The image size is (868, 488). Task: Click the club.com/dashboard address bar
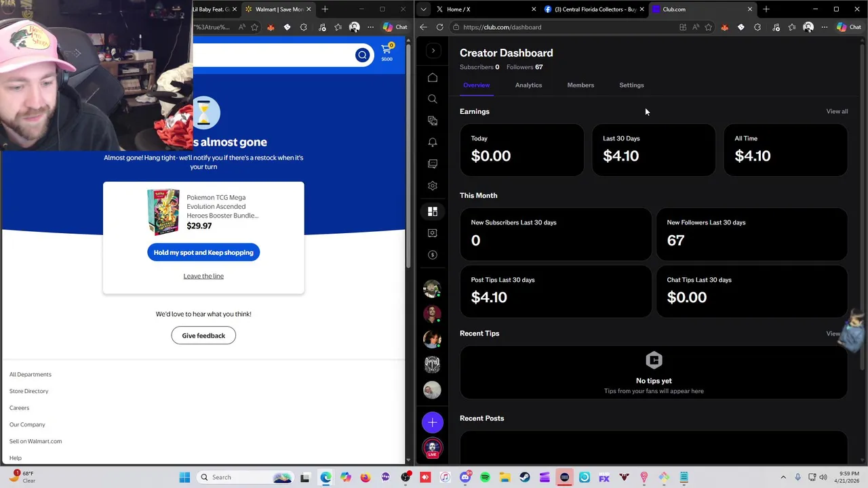point(563,27)
